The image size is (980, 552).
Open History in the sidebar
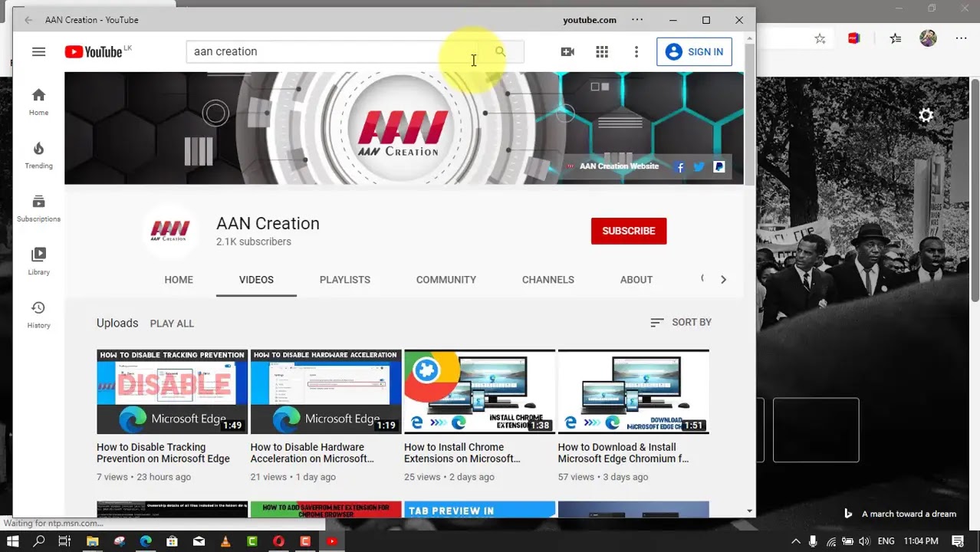(38, 314)
